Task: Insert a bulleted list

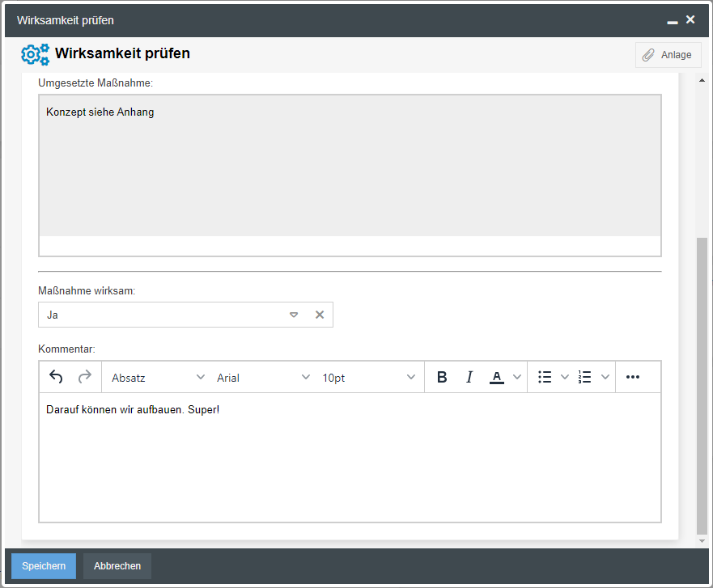Action: click(545, 377)
